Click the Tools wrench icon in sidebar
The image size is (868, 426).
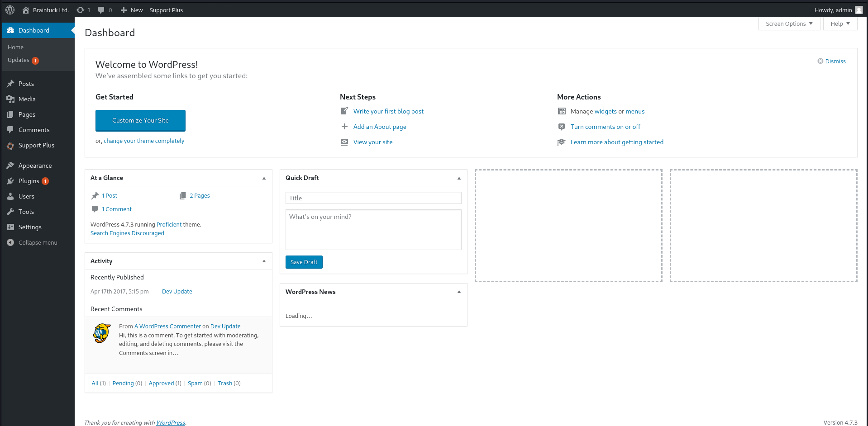[10, 212]
